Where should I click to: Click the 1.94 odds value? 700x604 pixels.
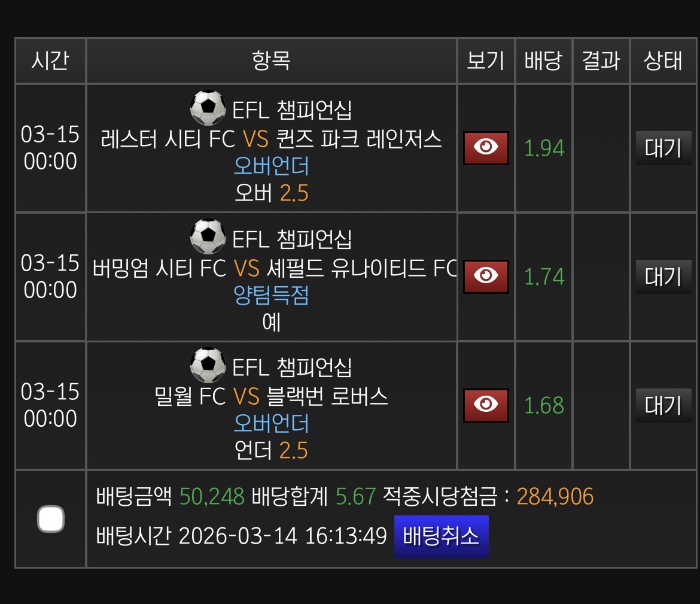coord(544,148)
